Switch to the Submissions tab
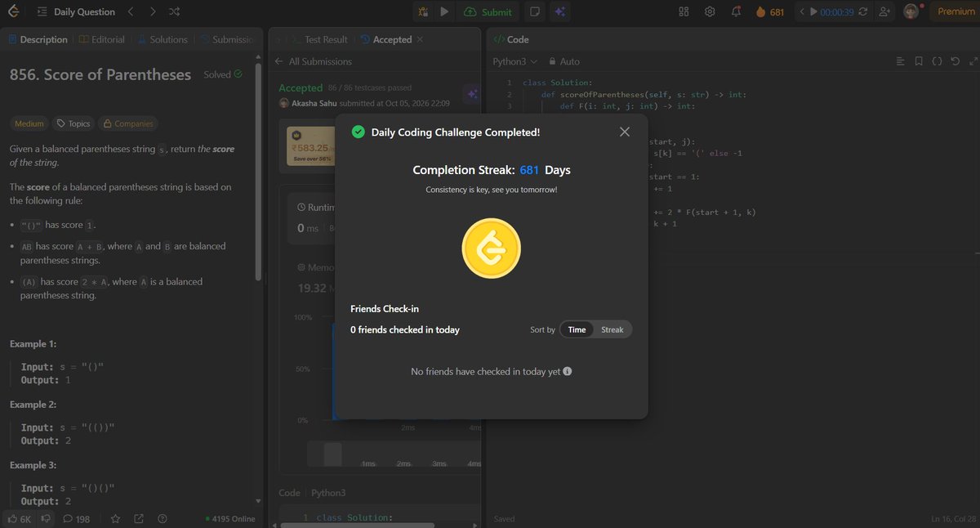 [x=226, y=39]
